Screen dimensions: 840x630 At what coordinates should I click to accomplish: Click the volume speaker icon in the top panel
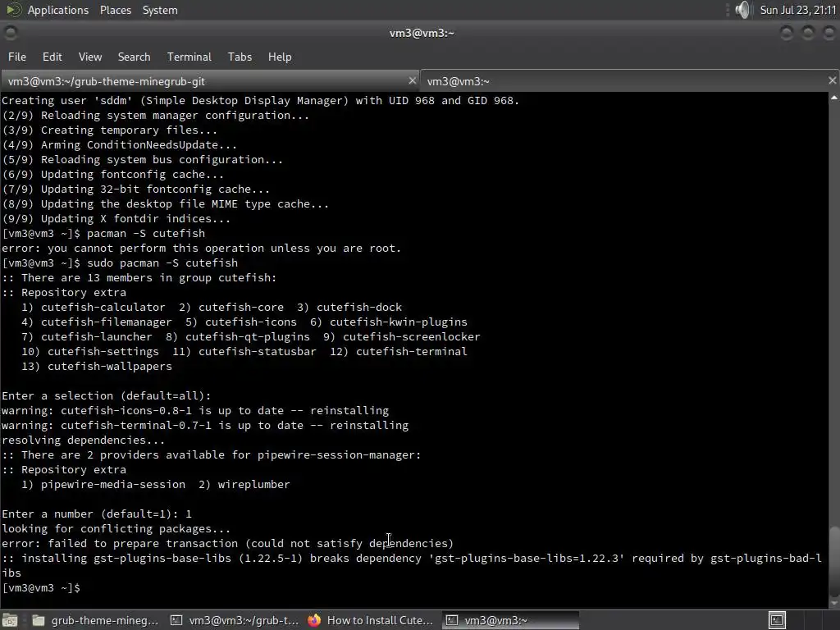pyautogui.click(x=742, y=10)
